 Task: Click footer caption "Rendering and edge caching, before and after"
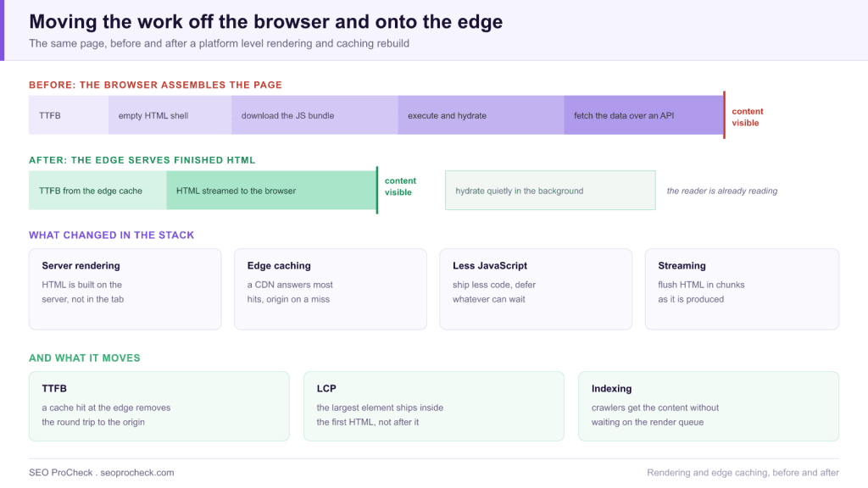(x=743, y=473)
